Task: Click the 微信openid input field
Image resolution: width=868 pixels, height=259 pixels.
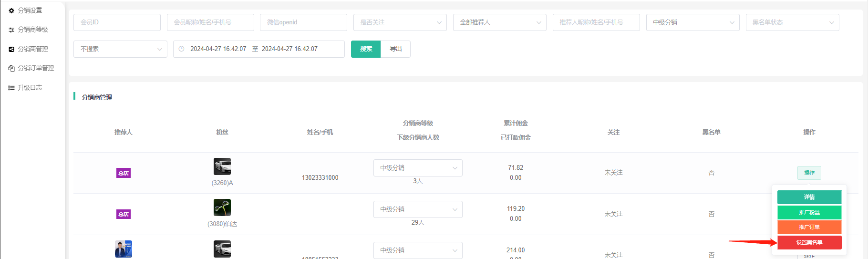Action: pos(303,22)
